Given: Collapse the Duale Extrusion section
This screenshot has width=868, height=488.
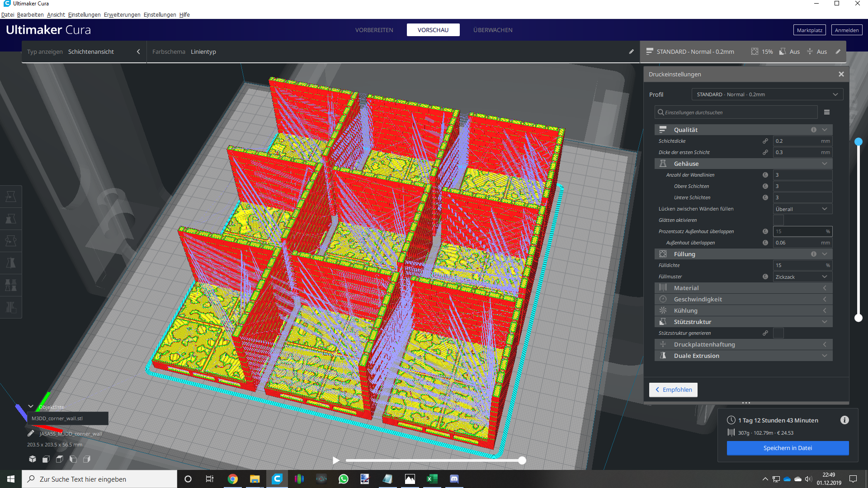Looking at the screenshot, I should [x=743, y=356].
